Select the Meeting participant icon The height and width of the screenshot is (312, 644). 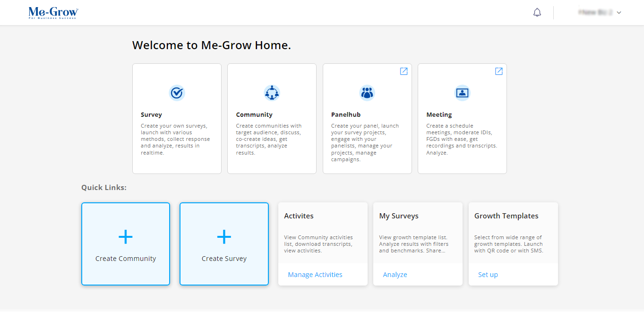click(x=462, y=93)
